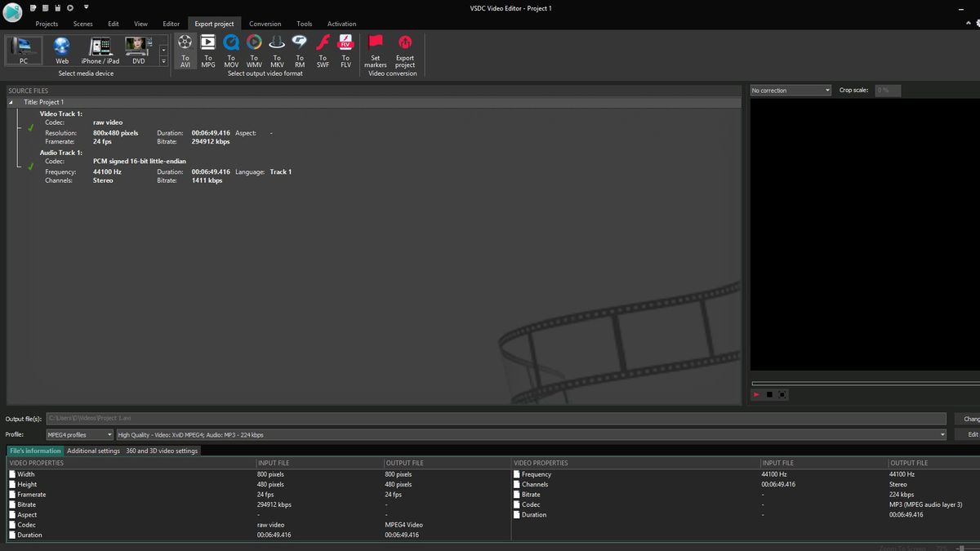Enable the Width property checkbox
This screenshot has width=980, height=551.
[11, 473]
